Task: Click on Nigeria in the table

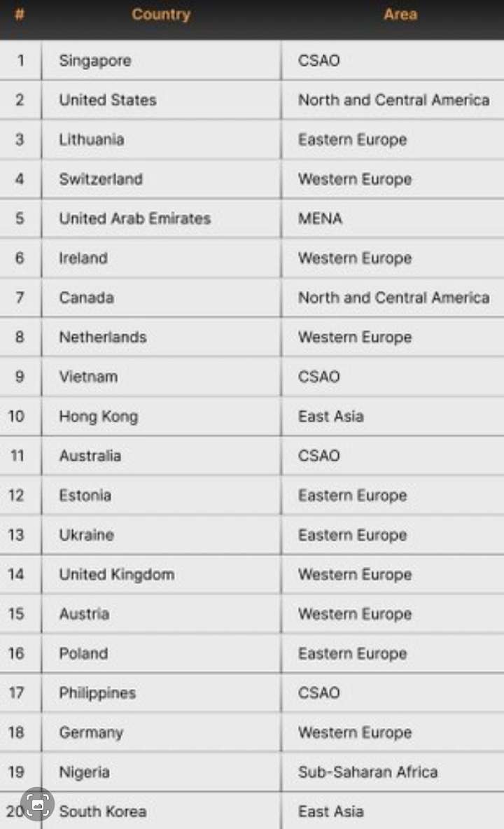Action: click(84, 772)
